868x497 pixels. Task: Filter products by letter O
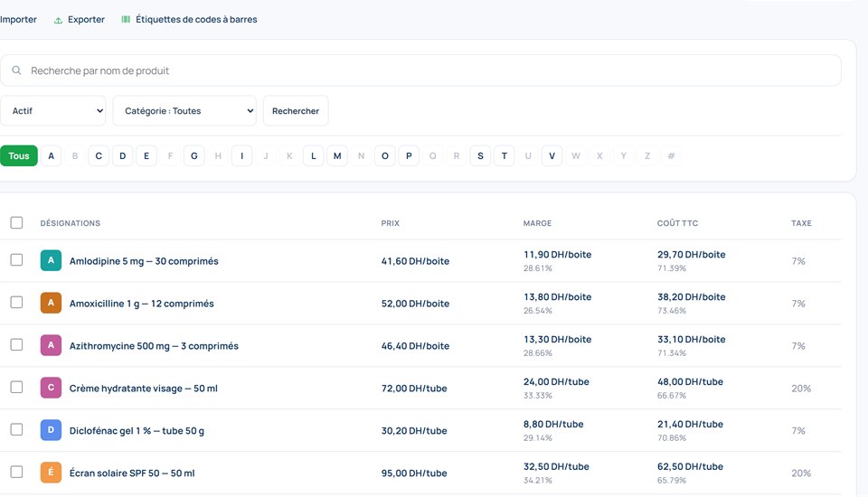(385, 155)
